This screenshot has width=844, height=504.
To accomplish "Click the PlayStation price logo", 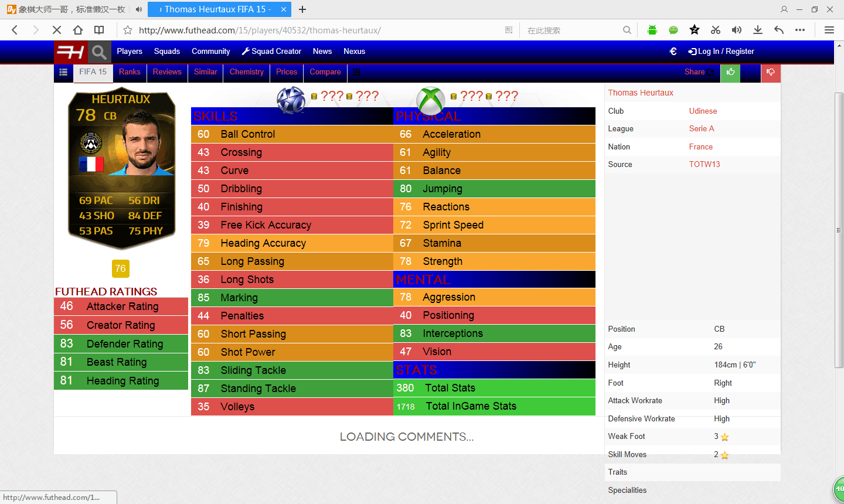I will [x=291, y=100].
